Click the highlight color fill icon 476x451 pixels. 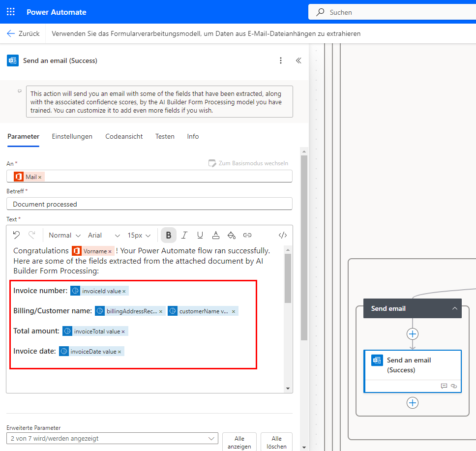tap(232, 235)
